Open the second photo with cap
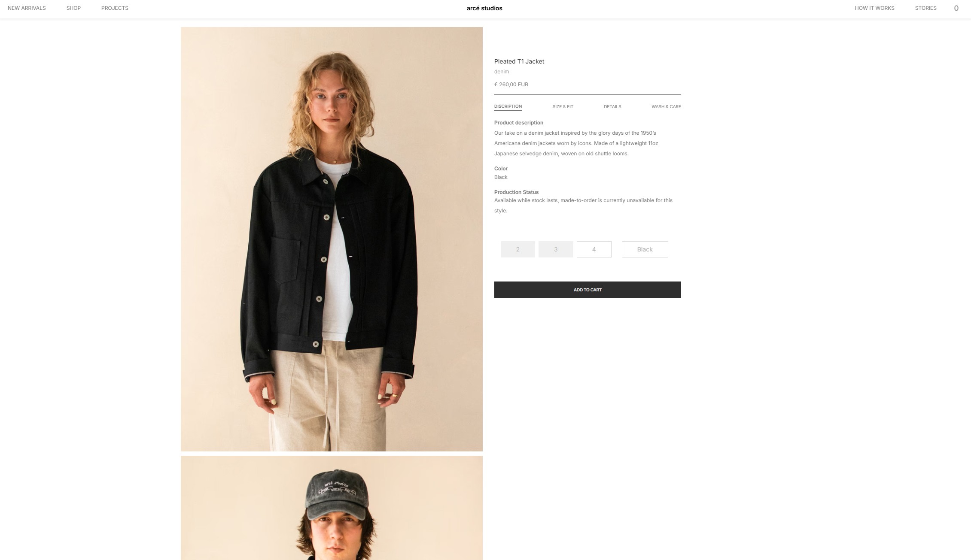The image size is (971, 560). click(332, 508)
